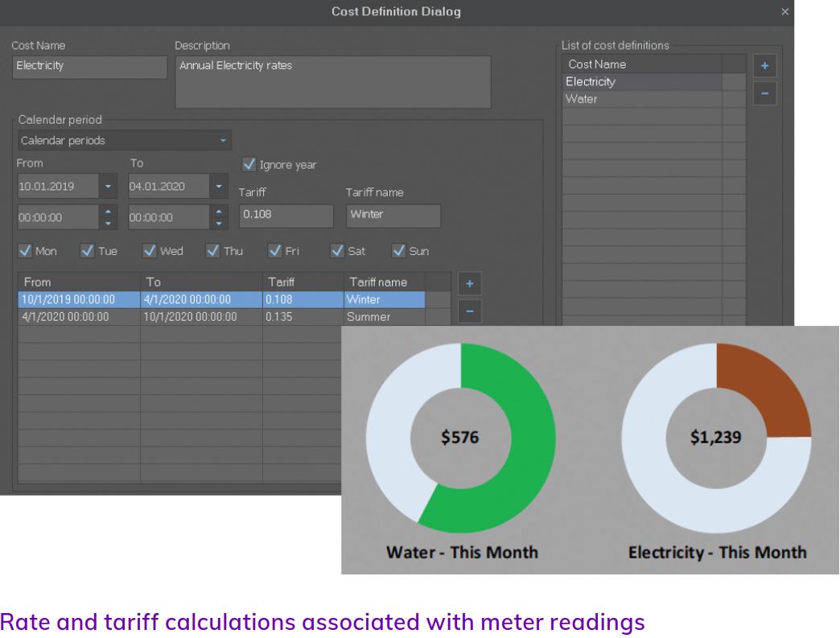Screen dimensions: 840x638
Task: Select the Summer tariff row
Action: click(x=221, y=317)
